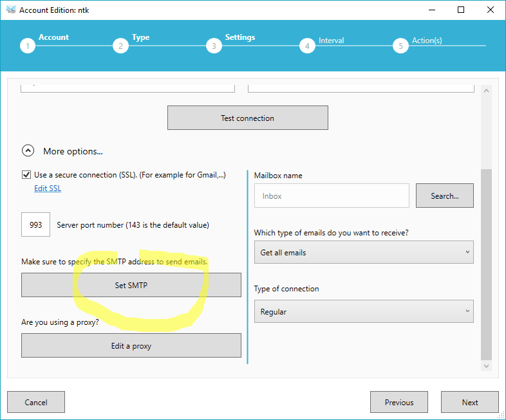This screenshot has width=506, height=420.
Task: Click the scrollbar up arrow
Action: tap(486, 91)
